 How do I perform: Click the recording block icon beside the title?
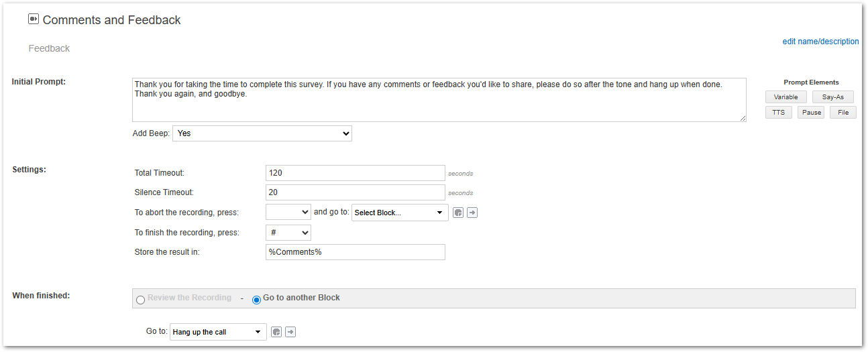(34, 19)
